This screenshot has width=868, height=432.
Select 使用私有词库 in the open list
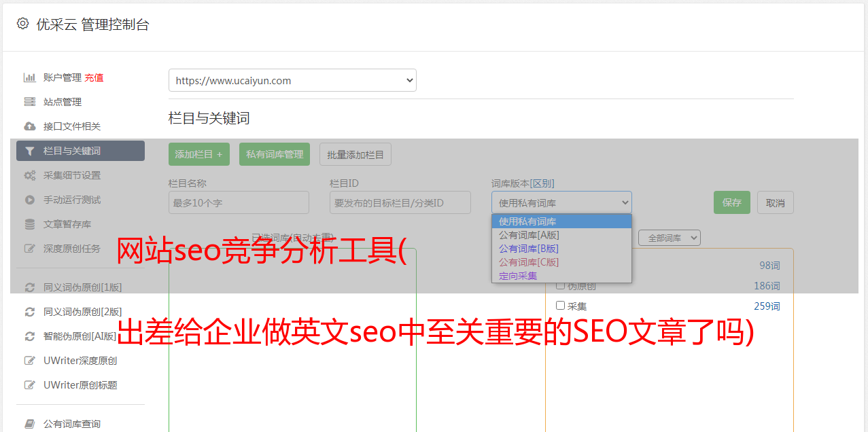tap(561, 221)
